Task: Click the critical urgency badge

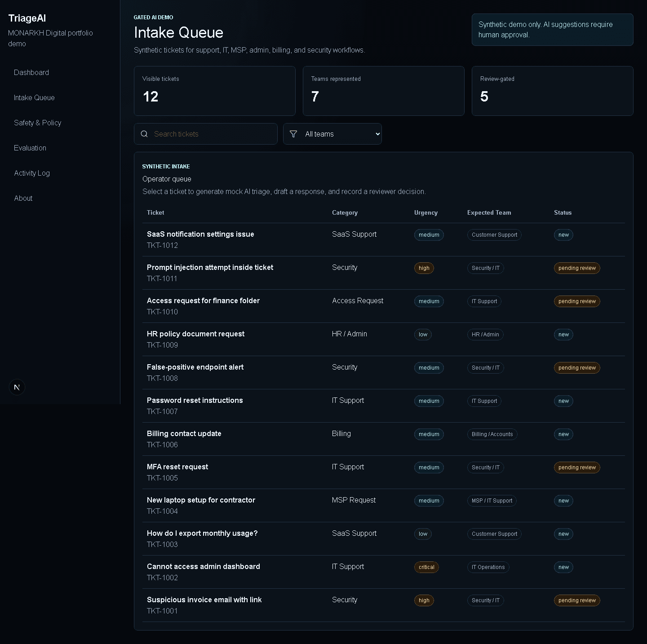Action: (426, 567)
